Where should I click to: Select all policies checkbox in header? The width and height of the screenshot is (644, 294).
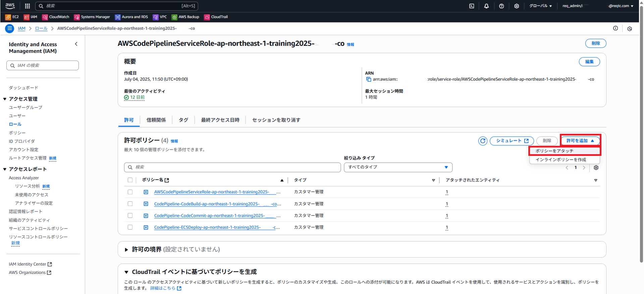click(130, 180)
